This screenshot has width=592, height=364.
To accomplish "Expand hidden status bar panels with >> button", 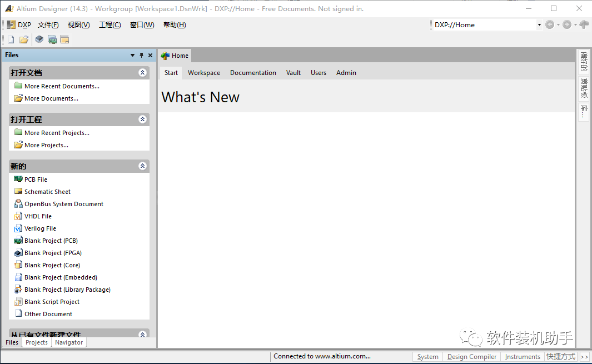I will 584,357.
